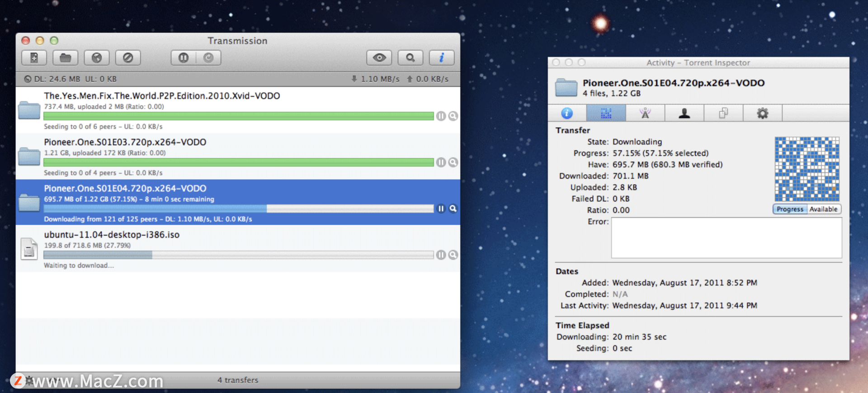Click "Waiting to download..." status text
868x393 pixels.
coord(79,265)
